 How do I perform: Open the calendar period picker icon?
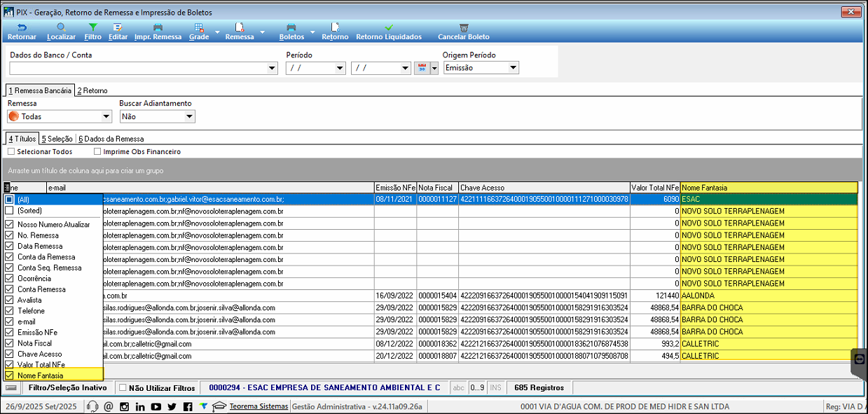click(422, 68)
